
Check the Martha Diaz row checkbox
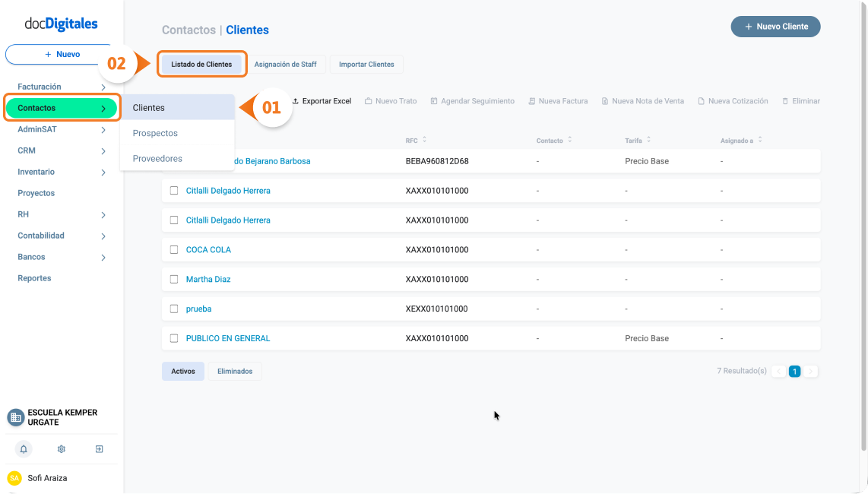click(x=174, y=279)
